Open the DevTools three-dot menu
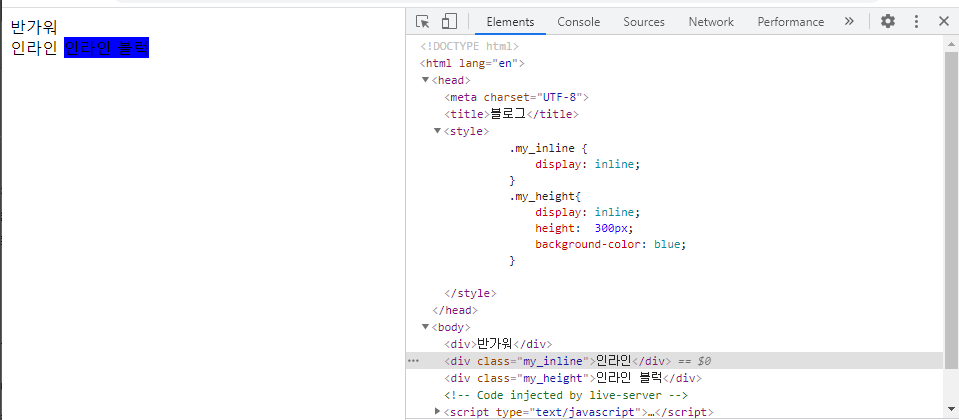 [x=916, y=21]
